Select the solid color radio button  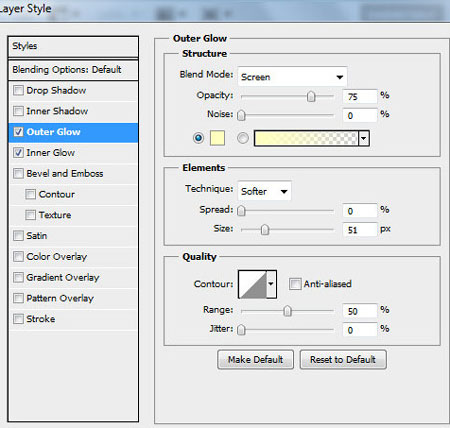pos(199,138)
